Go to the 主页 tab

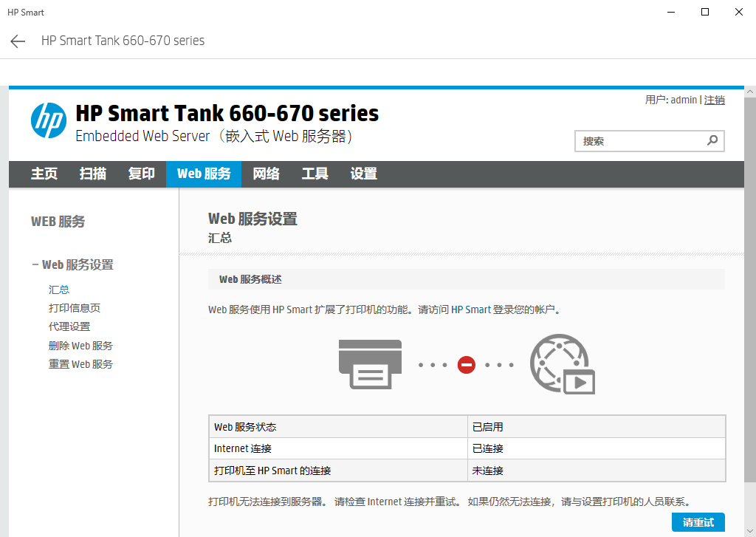[44, 174]
